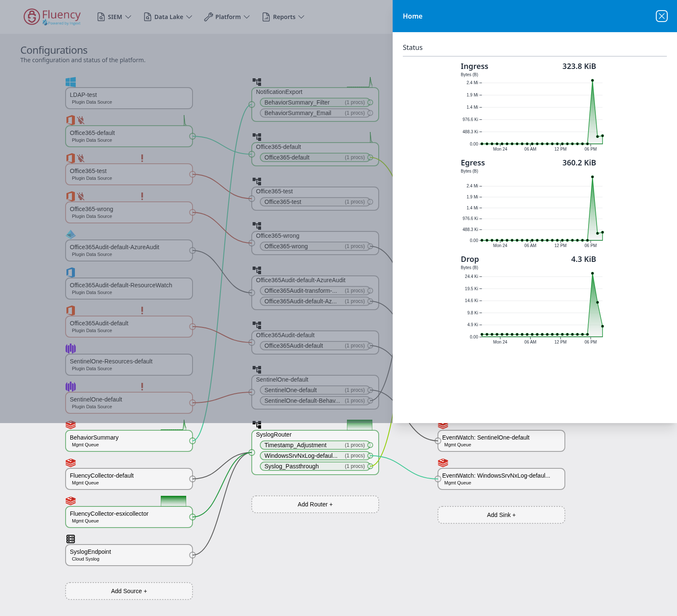Expand the Data Lake dropdown chevron
Viewport: 677px width, 616px height.
189,17
